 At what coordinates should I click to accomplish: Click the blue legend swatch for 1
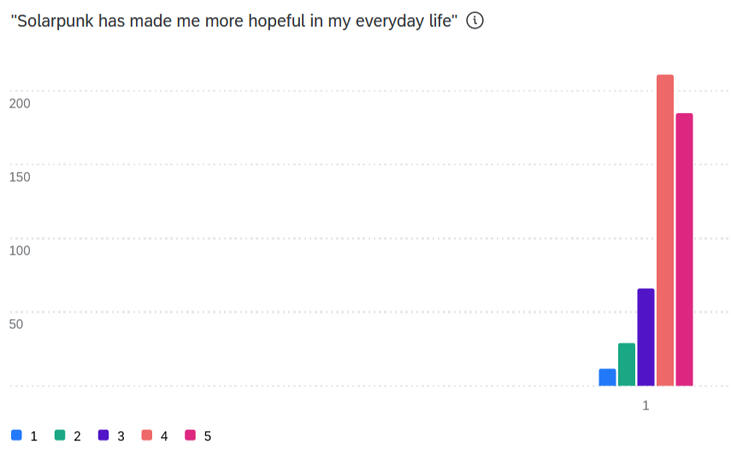click(x=17, y=436)
